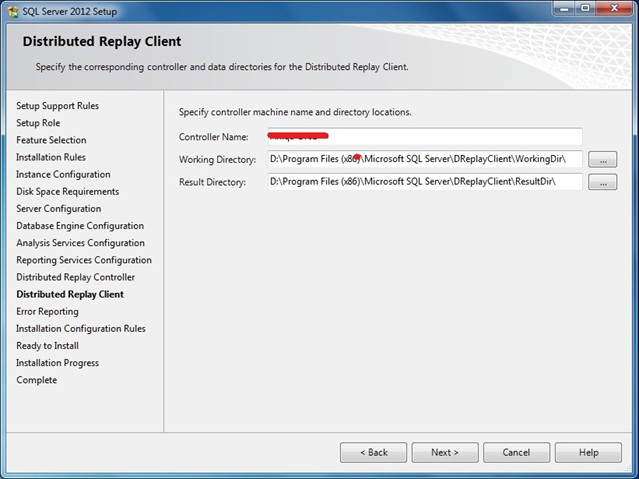Select the Complete step
Image resolution: width=639 pixels, height=479 pixels.
37,380
